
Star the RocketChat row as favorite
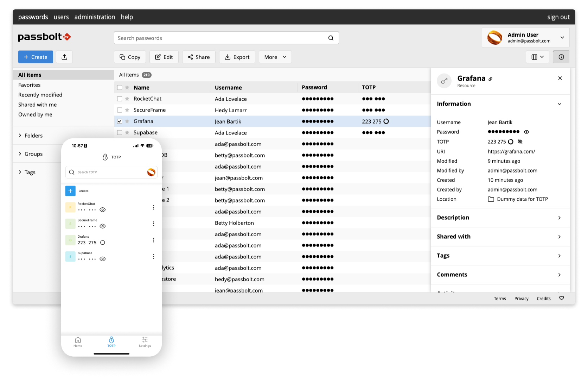click(127, 99)
